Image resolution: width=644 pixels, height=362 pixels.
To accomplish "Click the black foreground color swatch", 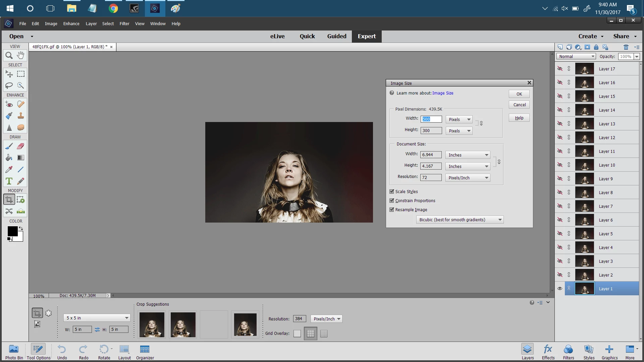I will [12, 231].
